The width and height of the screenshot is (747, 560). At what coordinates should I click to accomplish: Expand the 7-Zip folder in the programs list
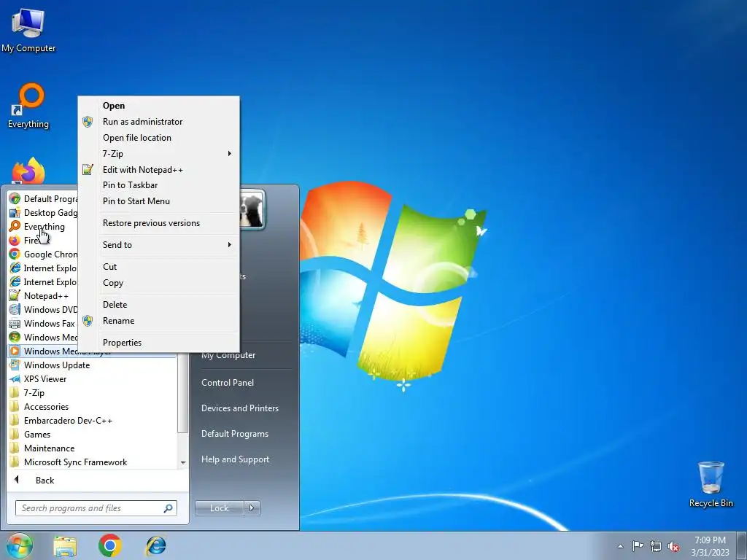[x=93, y=393]
